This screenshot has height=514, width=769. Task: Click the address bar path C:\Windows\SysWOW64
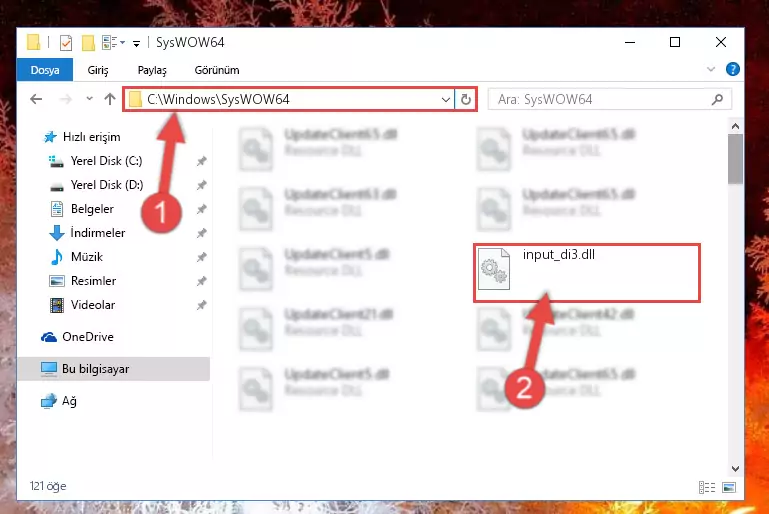(x=218, y=100)
